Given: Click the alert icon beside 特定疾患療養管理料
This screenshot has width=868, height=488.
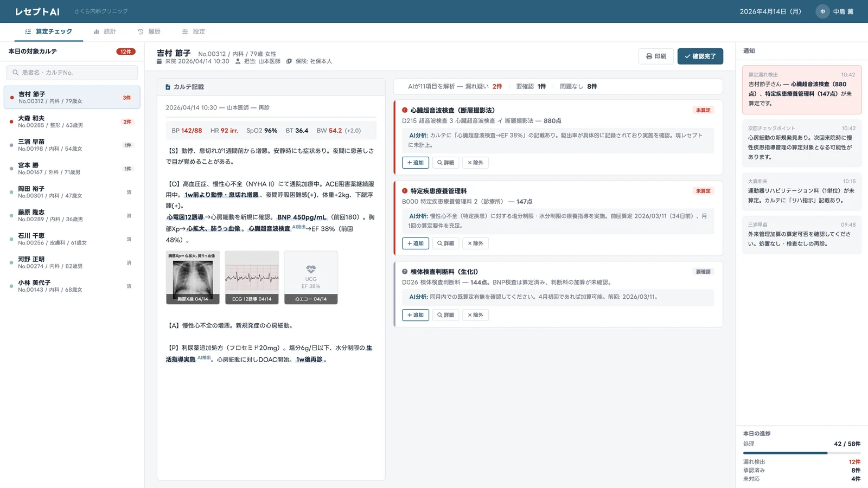Looking at the screenshot, I should 405,191.
